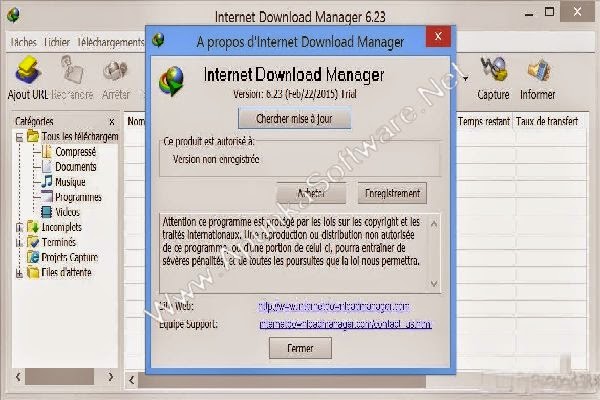The height and width of the screenshot is (400, 600).
Task: Open the dropdown arrow left of Capture
Action: pyautogui.click(x=466, y=79)
